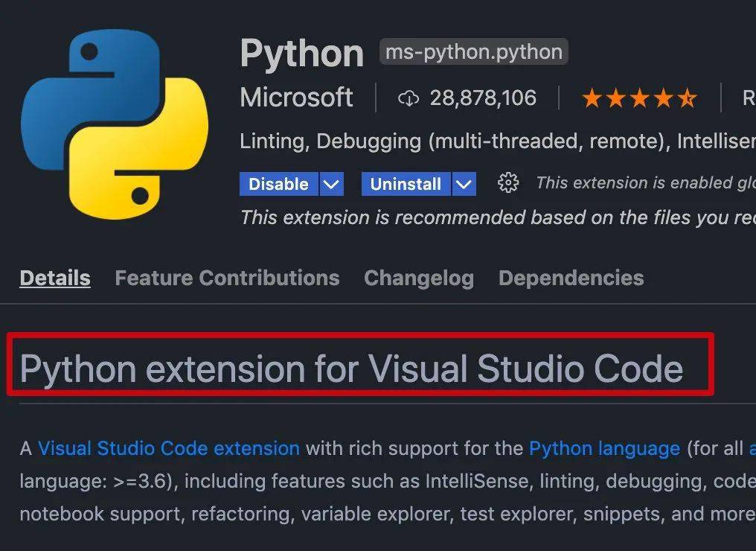Click the Python extension for Visual Studio Code heading
756x551 pixels.
point(351,369)
